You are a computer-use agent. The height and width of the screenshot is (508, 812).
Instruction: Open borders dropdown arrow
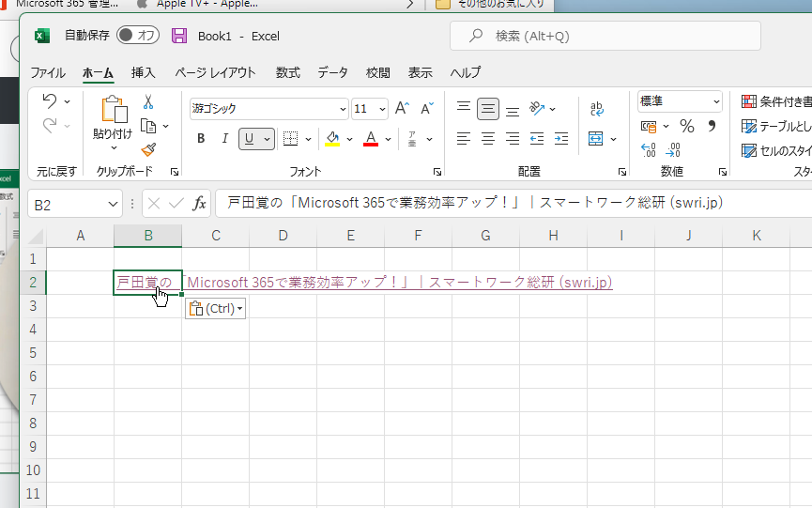point(308,139)
